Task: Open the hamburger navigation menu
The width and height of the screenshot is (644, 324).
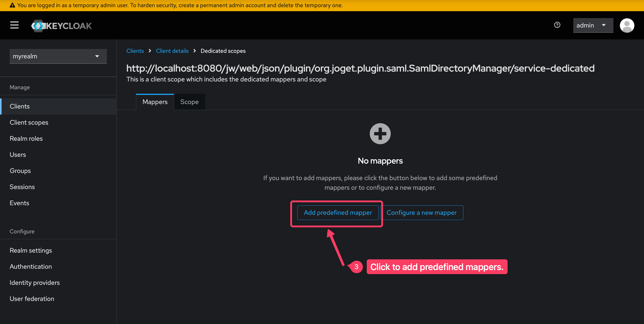Action: [14, 25]
